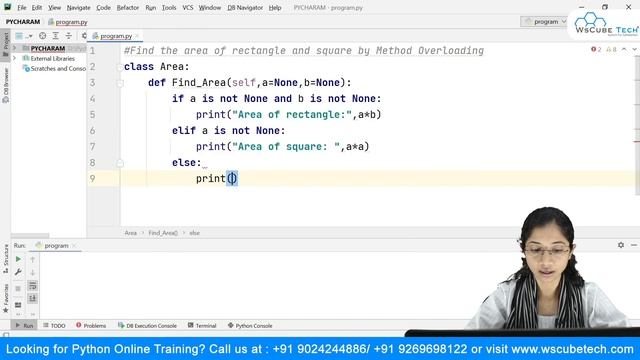Open the Python Console tab
Screen dimensions: 640x360
pos(250,325)
